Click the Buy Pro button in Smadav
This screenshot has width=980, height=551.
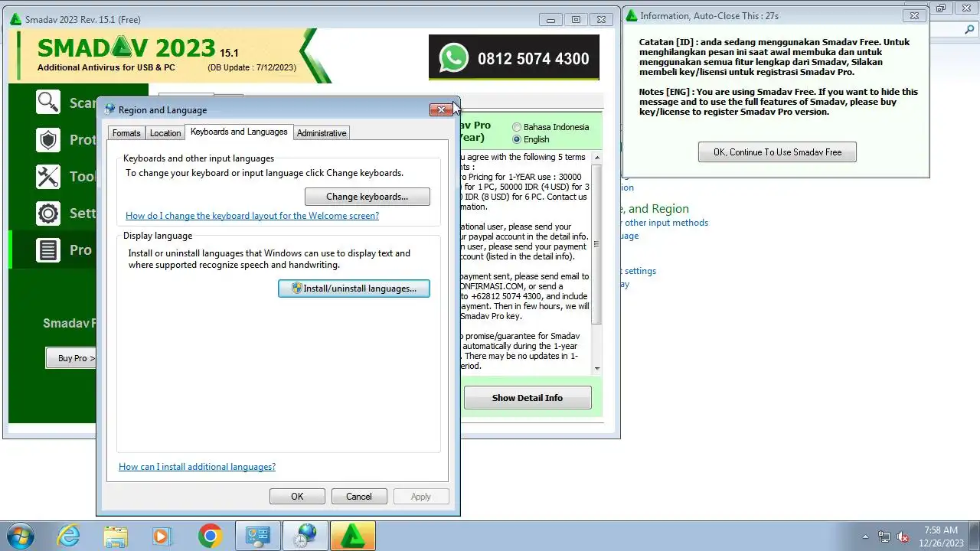(x=72, y=358)
